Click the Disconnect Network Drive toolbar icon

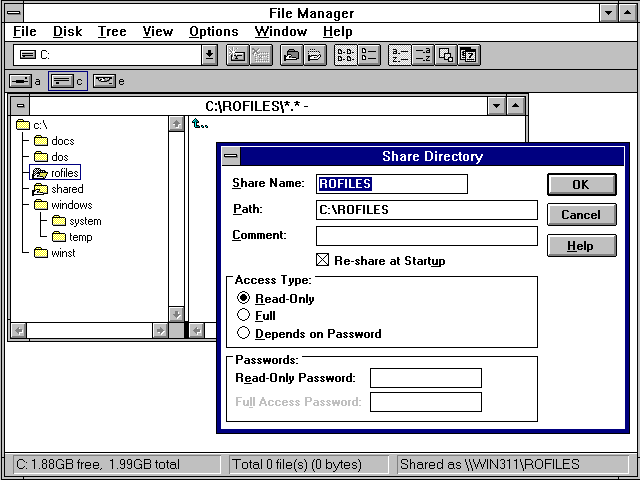[x=261, y=55]
